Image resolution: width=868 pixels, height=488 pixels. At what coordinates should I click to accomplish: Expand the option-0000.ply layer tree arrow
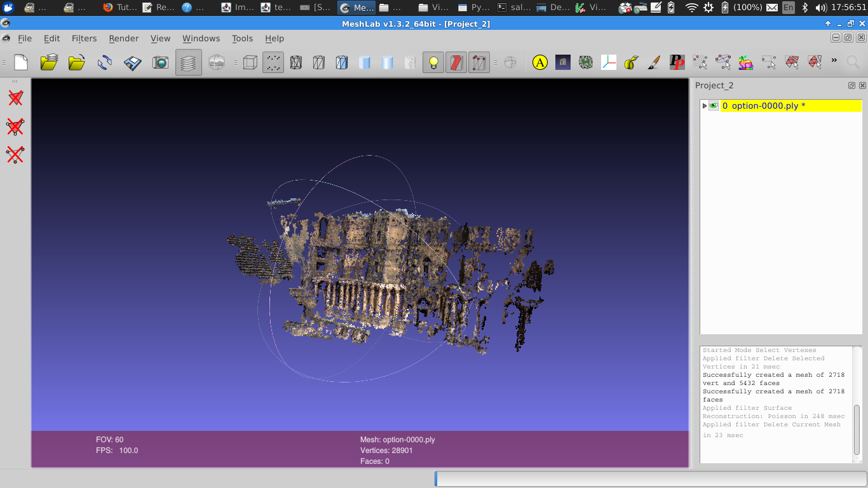(x=704, y=106)
